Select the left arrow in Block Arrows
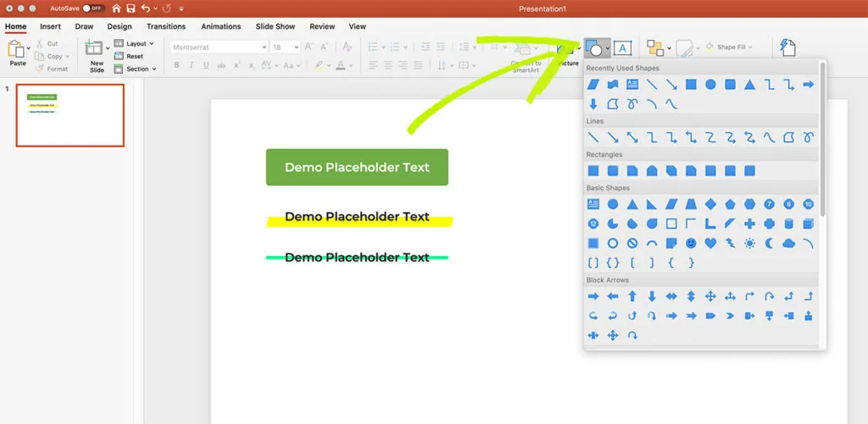The width and height of the screenshot is (868, 424). point(613,297)
